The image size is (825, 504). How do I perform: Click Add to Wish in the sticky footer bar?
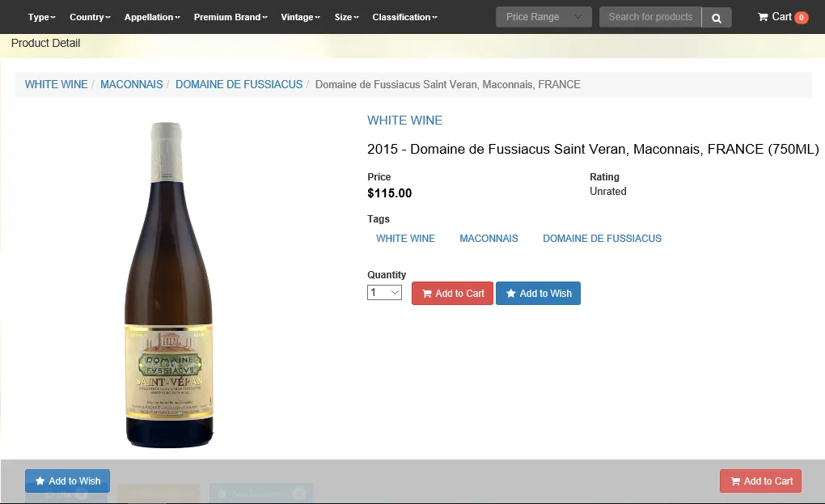[67, 481]
